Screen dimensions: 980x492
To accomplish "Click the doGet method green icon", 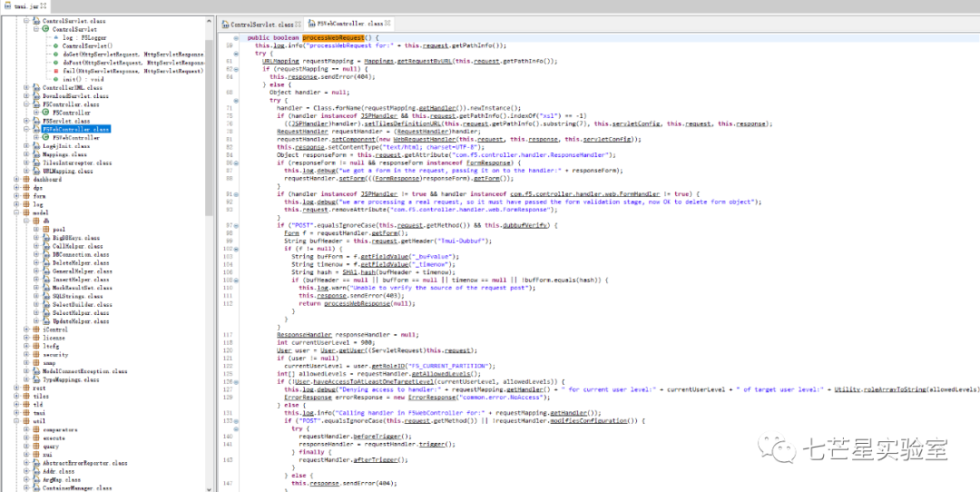I will [55, 54].
